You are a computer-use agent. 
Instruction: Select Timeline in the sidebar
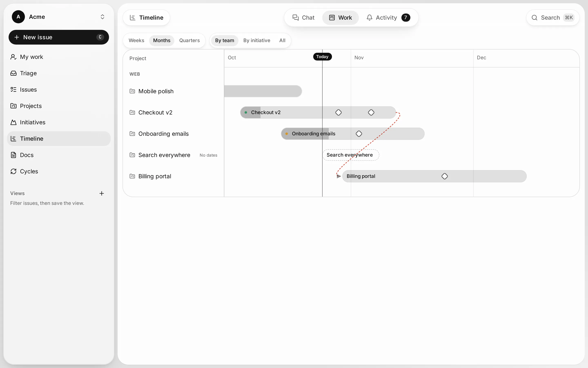pyautogui.click(x=59, y=139)
